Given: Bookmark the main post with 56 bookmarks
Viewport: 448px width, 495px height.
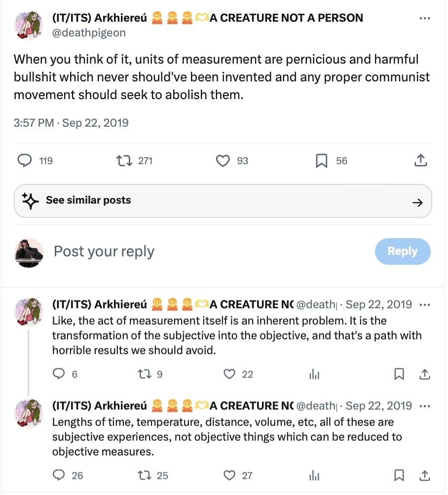Looking at the screenshot, I should [x=322, y=161].
